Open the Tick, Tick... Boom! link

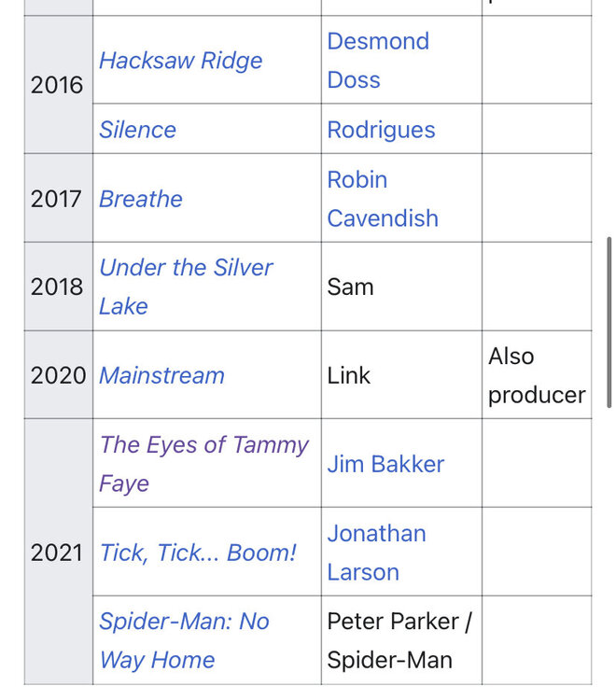pyautogui.click(x=198, y=553)
